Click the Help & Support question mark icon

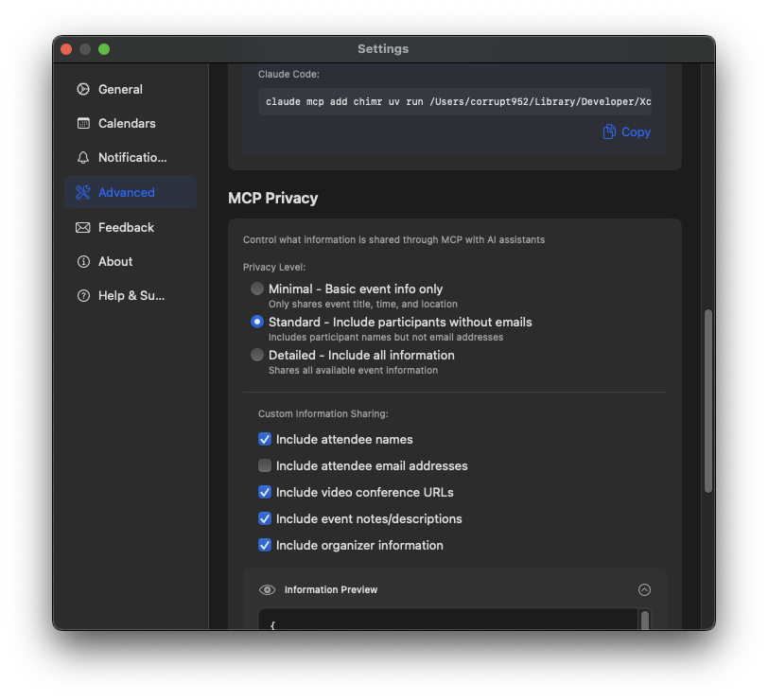click(x=83, y=295)
